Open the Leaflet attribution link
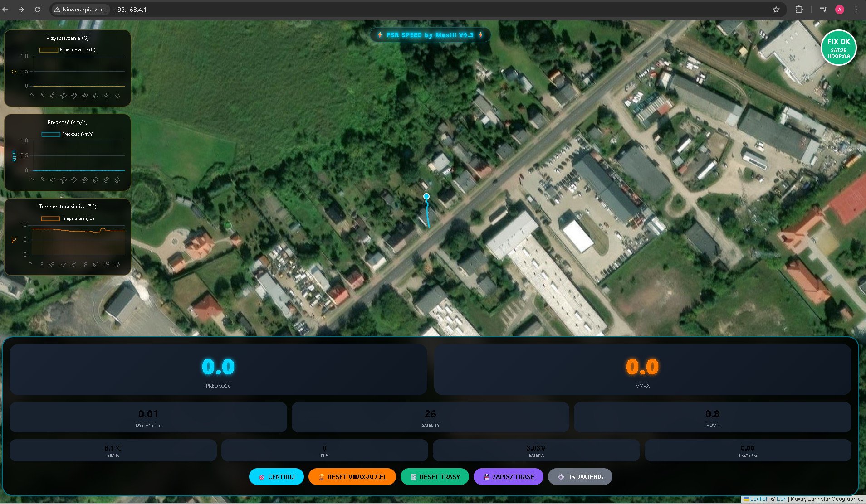Viewport: 866px width, 504px height. click(758, 499)
